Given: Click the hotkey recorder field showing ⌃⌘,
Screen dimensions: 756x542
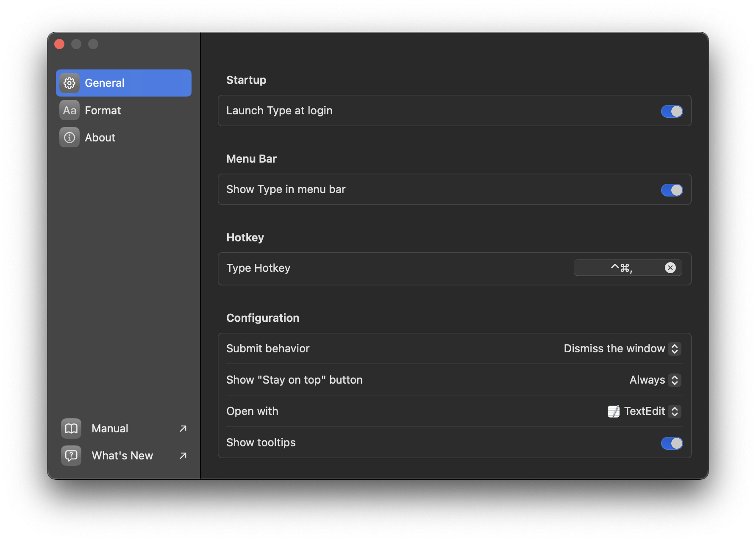Looking at the screenshot, I should [628, 268].
